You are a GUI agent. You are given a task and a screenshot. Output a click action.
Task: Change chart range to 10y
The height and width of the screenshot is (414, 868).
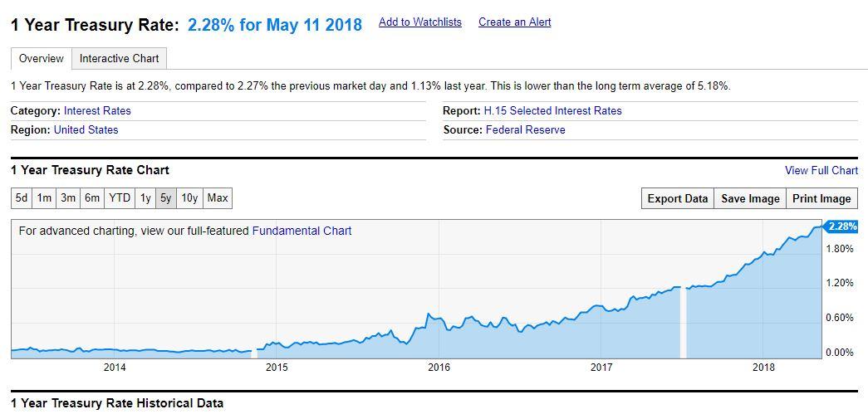coord(189,198)
